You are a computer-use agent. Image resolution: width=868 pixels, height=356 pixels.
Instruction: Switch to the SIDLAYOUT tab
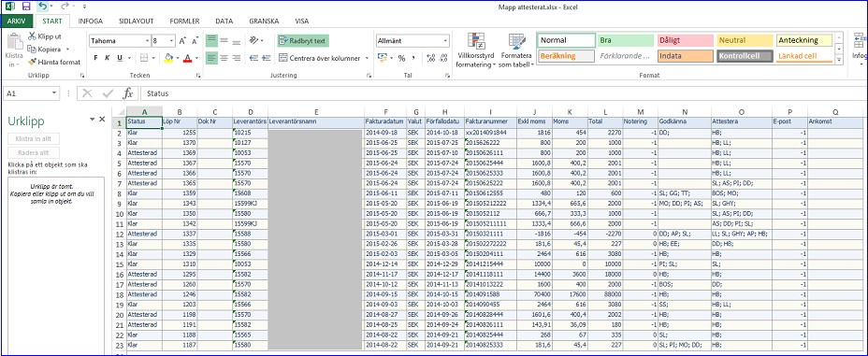[137, 21]
